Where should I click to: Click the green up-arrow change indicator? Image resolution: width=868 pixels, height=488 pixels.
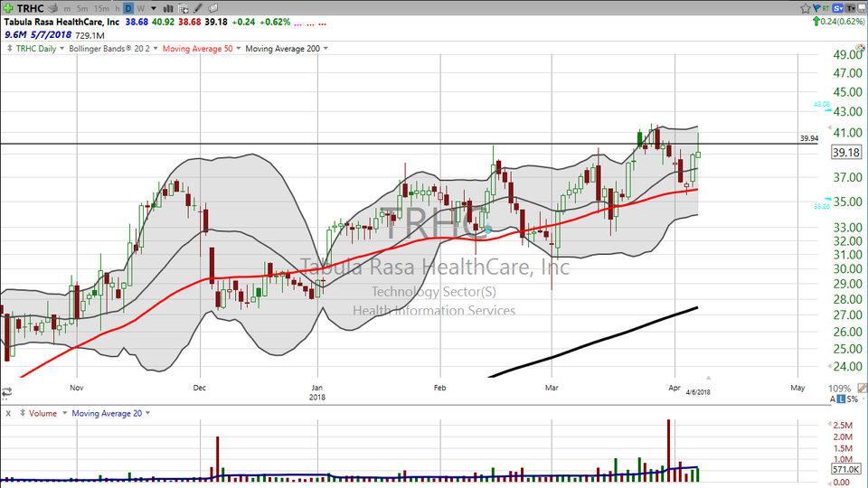tap(816, 22)
